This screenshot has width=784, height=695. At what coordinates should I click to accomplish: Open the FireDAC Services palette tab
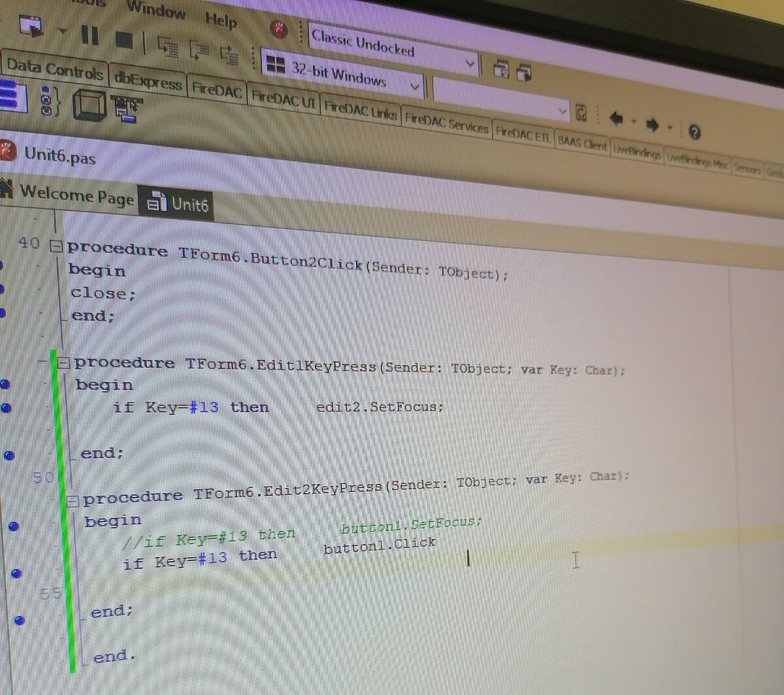click(446, 122)
